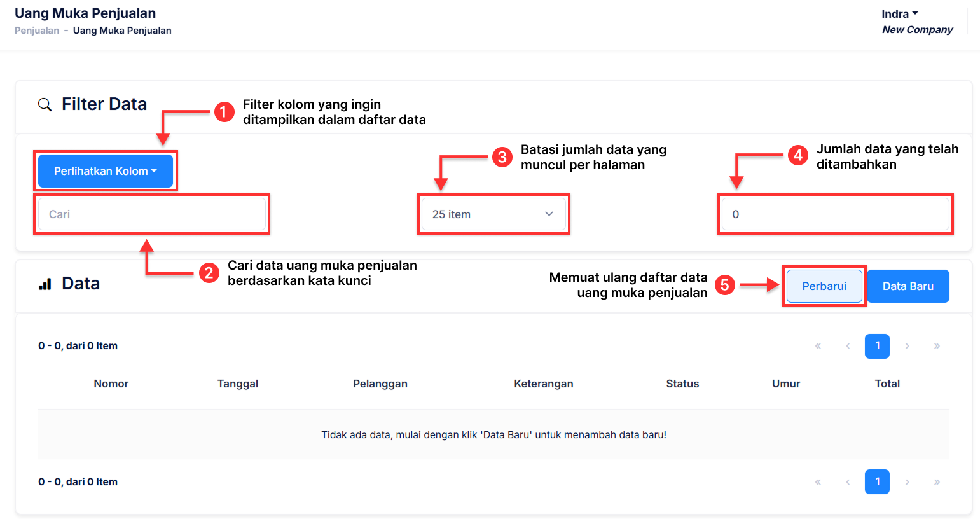Expand the 25 item page-size selector
980x519 pixels.
(x=493, y=214)
